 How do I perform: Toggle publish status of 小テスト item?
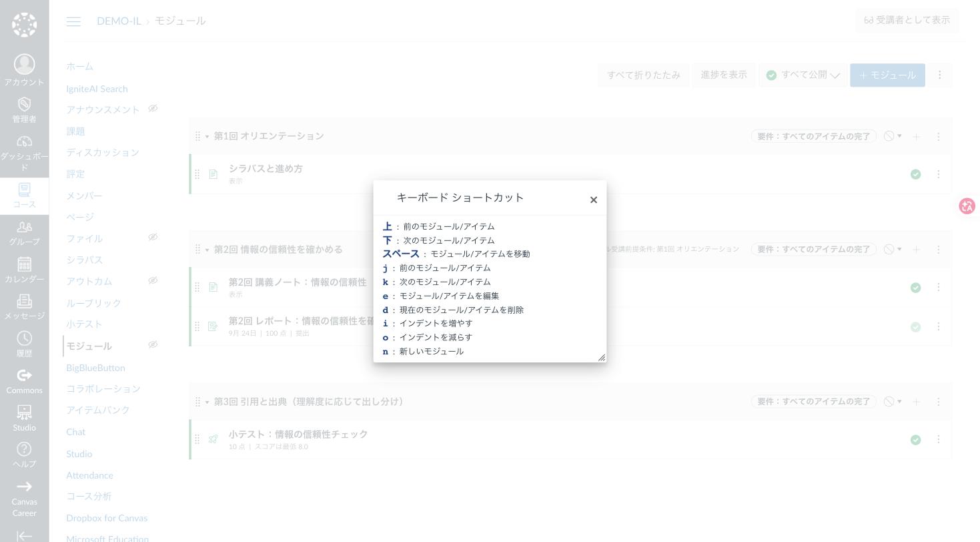point(916,440)
